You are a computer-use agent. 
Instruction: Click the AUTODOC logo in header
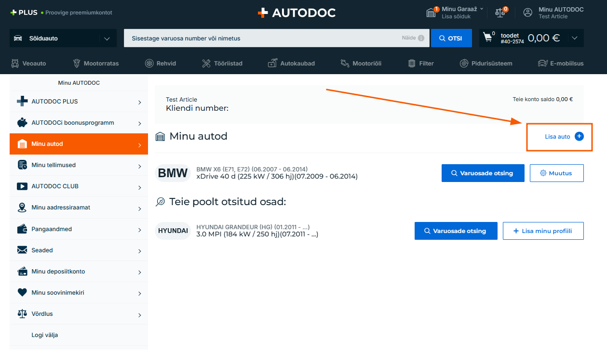point(297,13)
